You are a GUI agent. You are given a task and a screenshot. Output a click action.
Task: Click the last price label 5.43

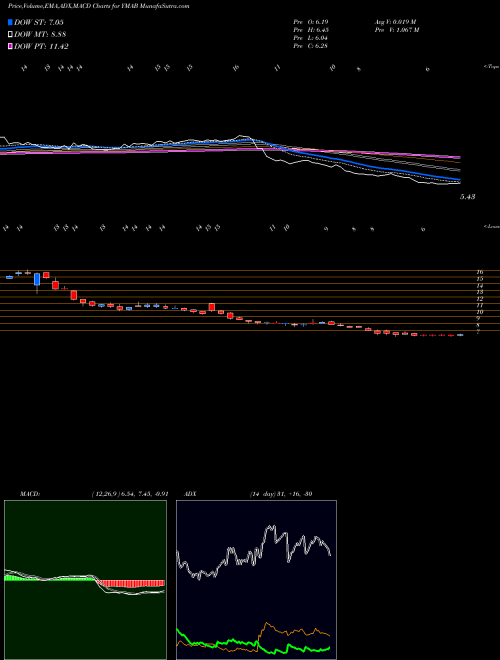click(x=467, y=197)
